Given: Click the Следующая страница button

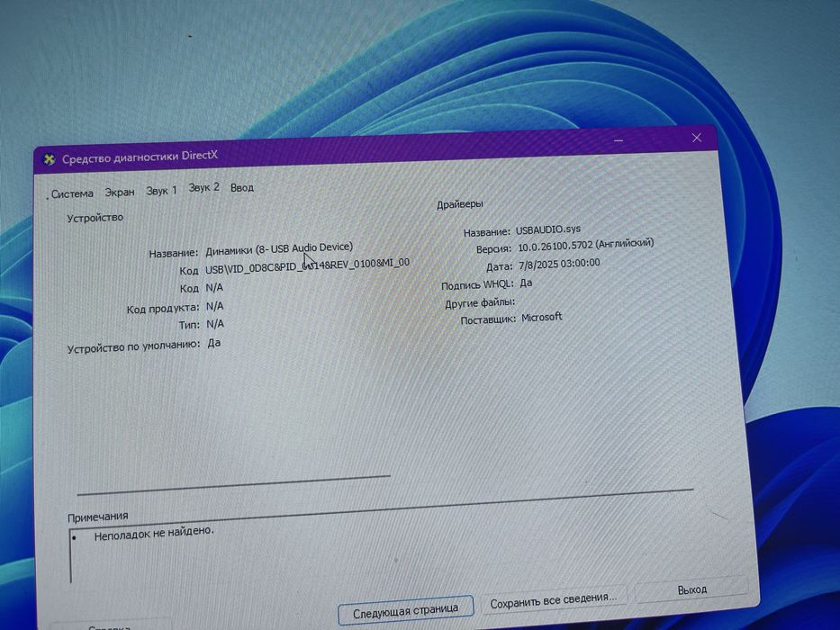Looking at the screenshot, I should pos(405,609).
